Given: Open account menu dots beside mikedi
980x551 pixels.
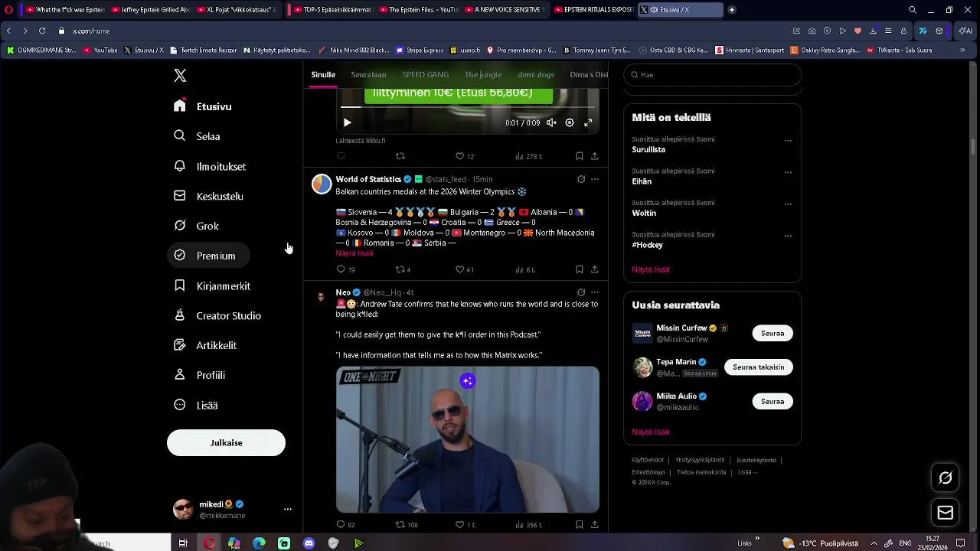Looking at the screenshot, I should (288, 509).
